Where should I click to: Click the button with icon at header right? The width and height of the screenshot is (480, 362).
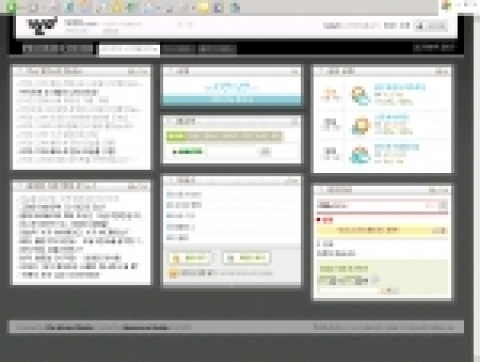click(431, 26)
